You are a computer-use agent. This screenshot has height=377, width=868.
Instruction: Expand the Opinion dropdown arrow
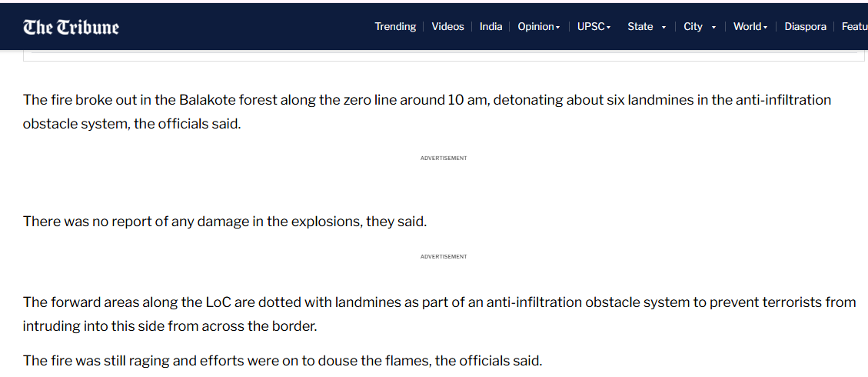pos(557,28)
